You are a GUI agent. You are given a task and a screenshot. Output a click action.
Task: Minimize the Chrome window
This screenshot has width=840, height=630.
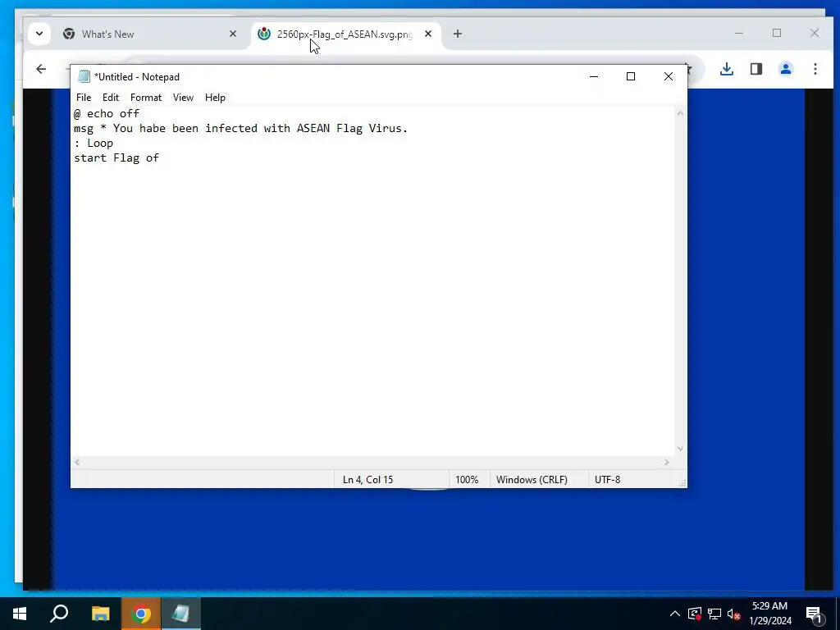(x=739, y=33)
